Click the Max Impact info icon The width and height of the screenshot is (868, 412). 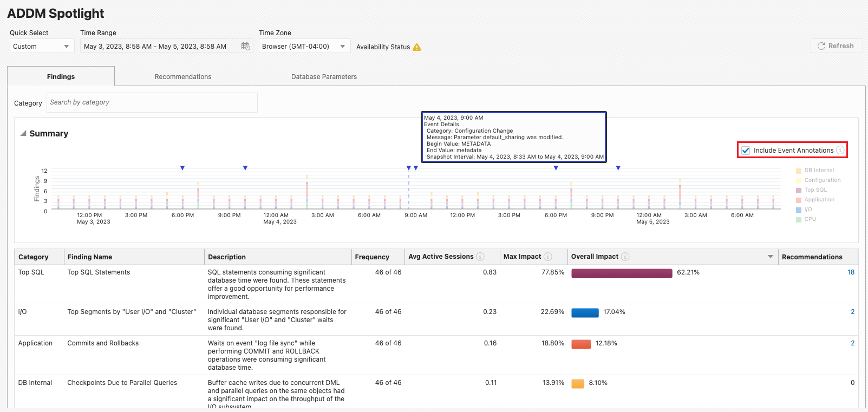coord(547,257)
